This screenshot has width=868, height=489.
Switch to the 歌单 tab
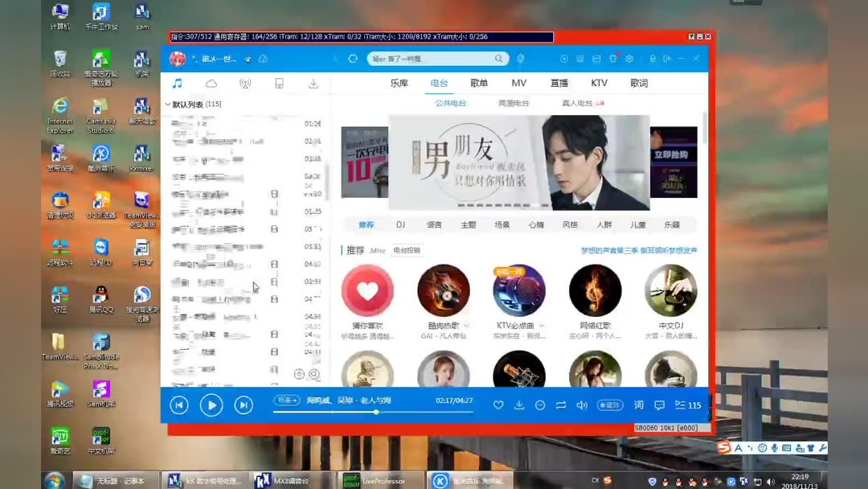[479, 83]
